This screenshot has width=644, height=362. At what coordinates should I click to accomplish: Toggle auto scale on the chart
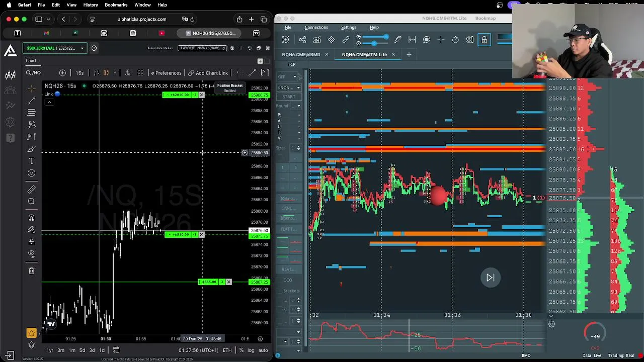pos(263,350)
